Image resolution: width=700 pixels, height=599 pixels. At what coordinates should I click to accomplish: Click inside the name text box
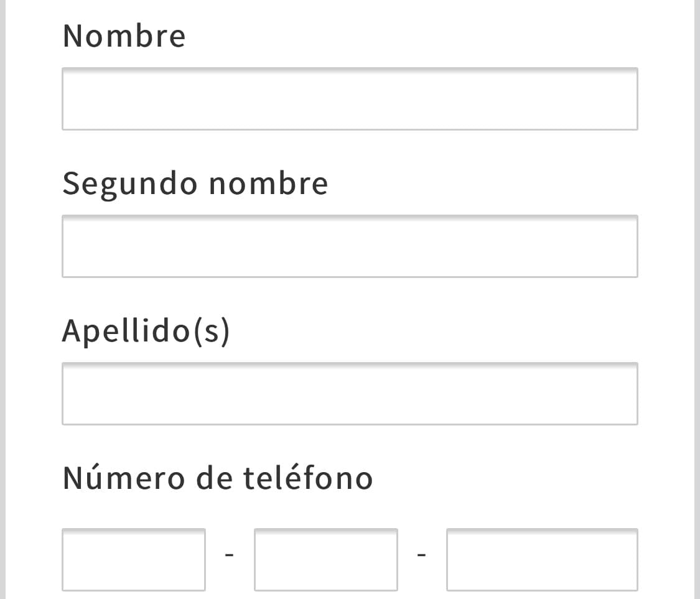click(x=350, y=98)
